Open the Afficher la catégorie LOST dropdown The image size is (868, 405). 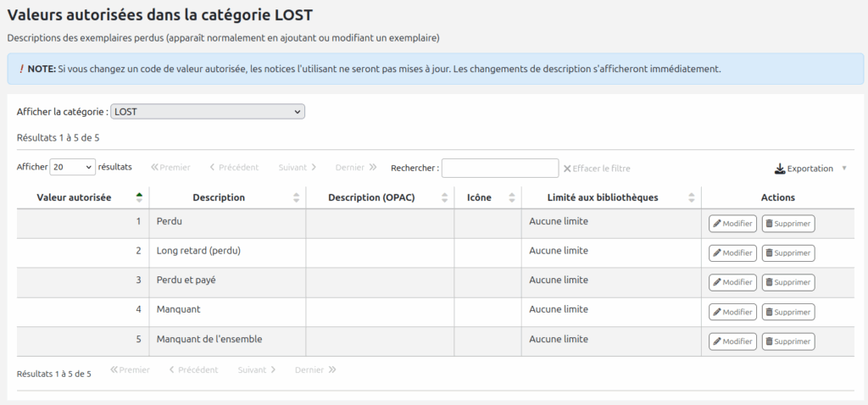click(208, 112)
